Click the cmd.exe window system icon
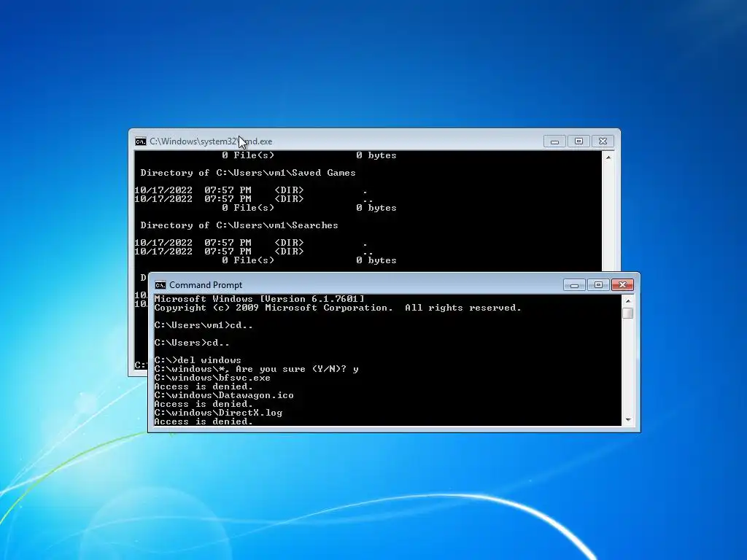This screenshot has width=747, height=560. pyautogui.click(x=141, y=141)
